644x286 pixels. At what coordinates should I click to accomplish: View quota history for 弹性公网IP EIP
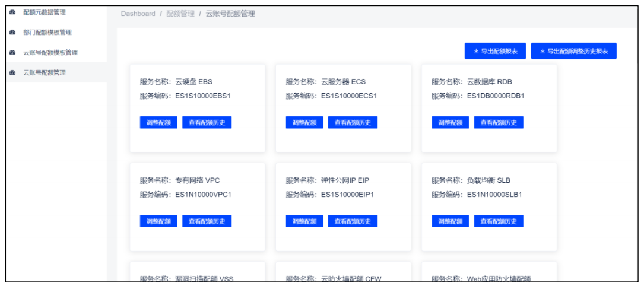[353, 221]
